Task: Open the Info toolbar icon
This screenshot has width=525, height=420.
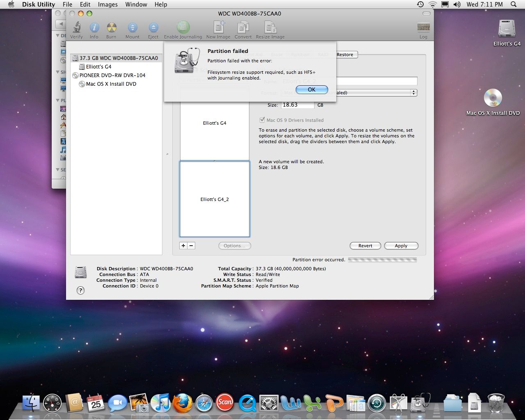Action: click(x=94, y=28)
